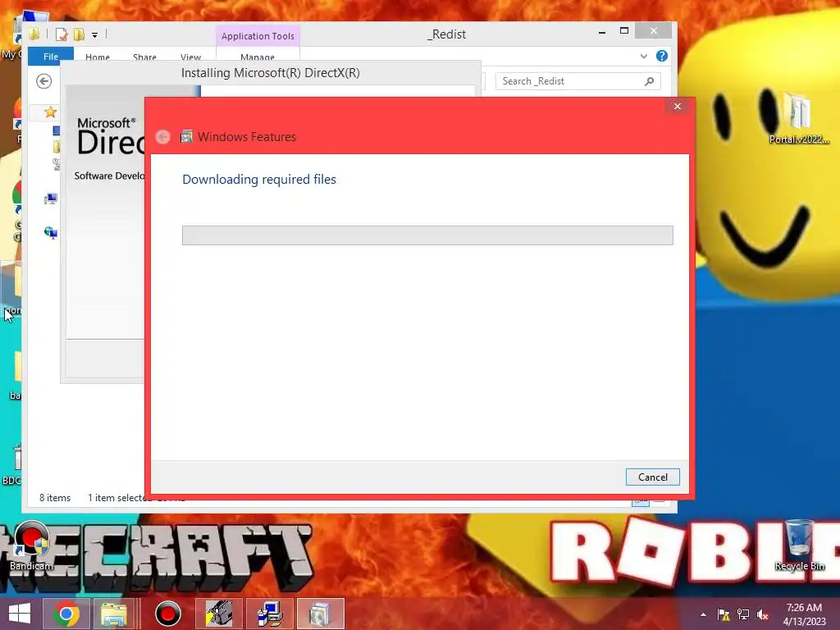Image resolution: width=840 pixels, height=630 pixels.
Task: Open the Share ribbon tab
Action: [144, 57]
